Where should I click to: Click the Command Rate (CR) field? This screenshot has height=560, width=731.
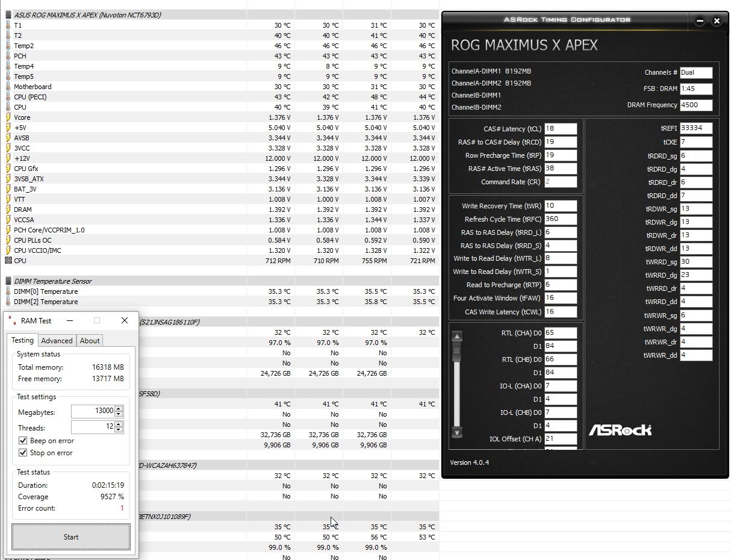point(561,181)
